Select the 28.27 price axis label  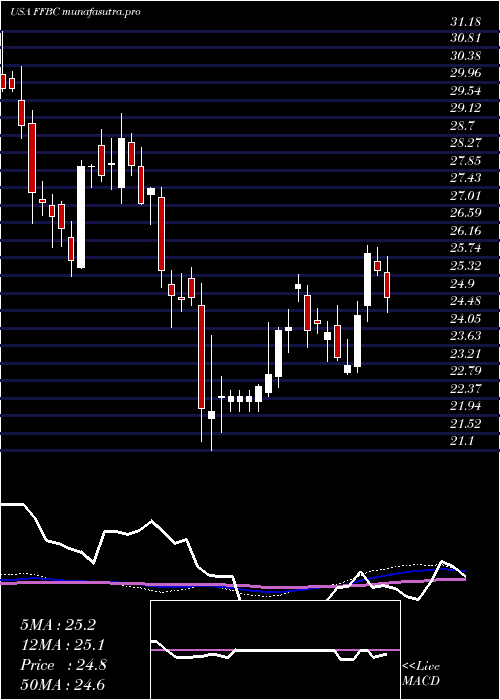tap(465, 143)
